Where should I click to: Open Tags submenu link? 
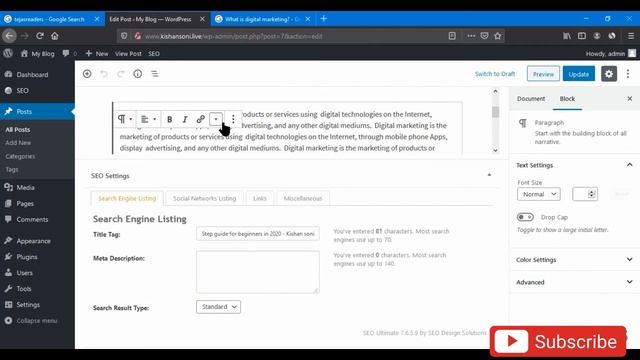(x=12, y=169)
